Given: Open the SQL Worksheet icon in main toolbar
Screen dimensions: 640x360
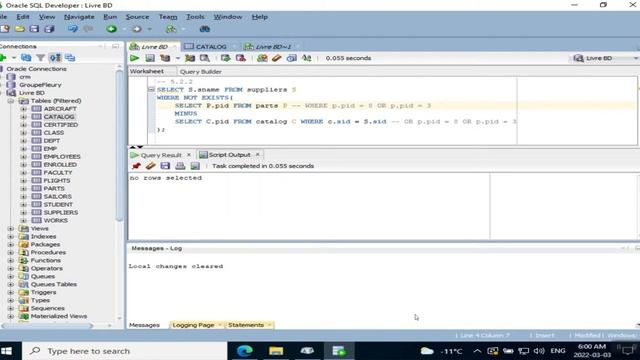Looking at the screenshot, I should click(171, 29).
